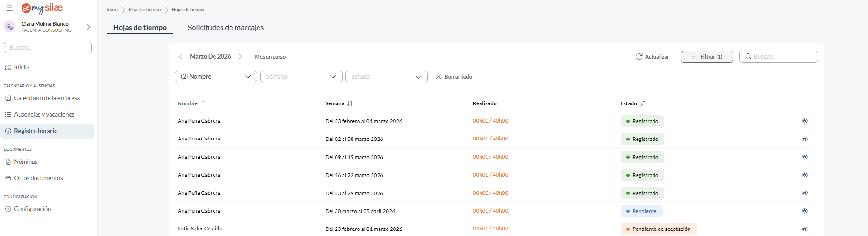Click the my silae logo
Screen dimensions: 868x236
(42, 8)
